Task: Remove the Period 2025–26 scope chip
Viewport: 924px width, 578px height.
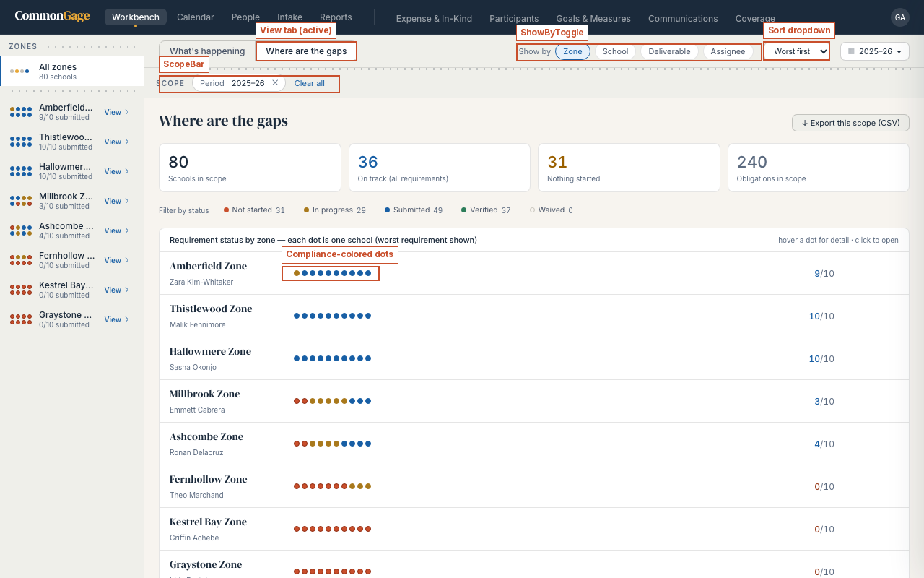Action: tap(275, 83)
